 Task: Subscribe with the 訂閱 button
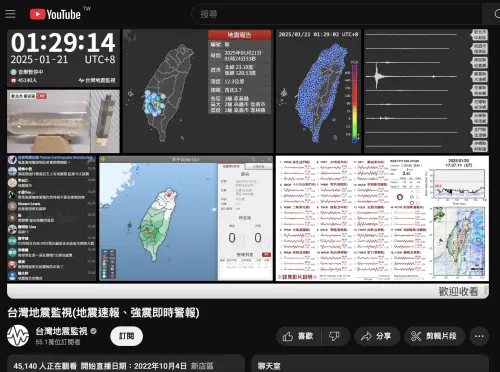[127, 336]
